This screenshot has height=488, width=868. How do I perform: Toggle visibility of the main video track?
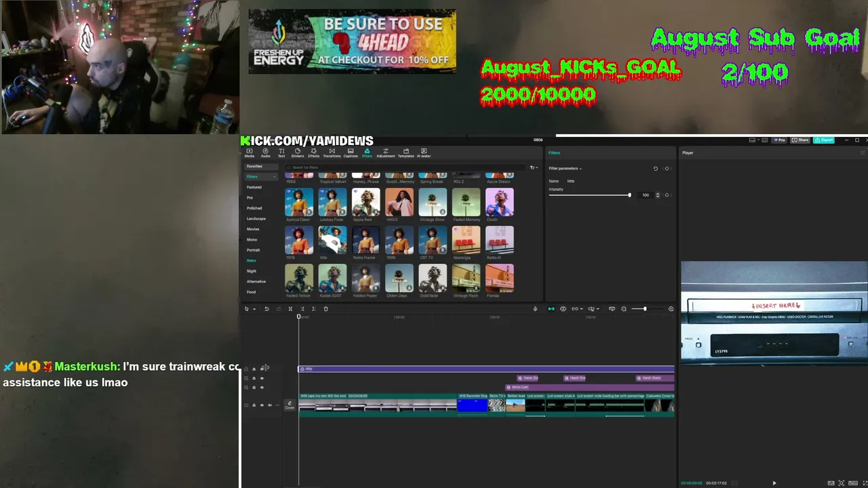click(x=262, y=405)
